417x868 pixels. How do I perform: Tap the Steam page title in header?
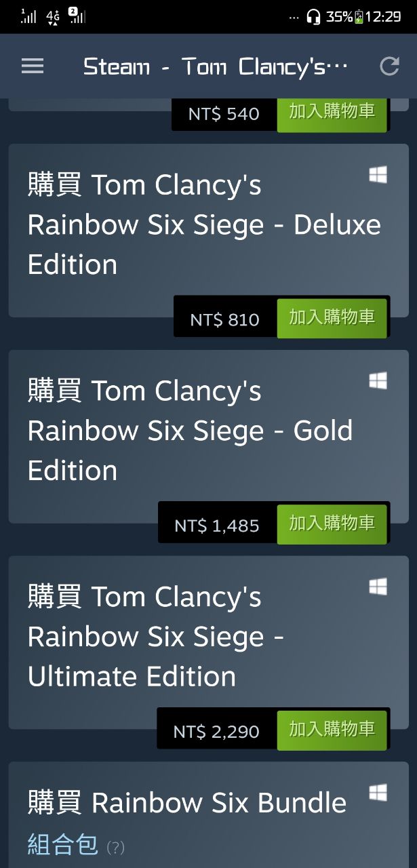pos(215,66)
